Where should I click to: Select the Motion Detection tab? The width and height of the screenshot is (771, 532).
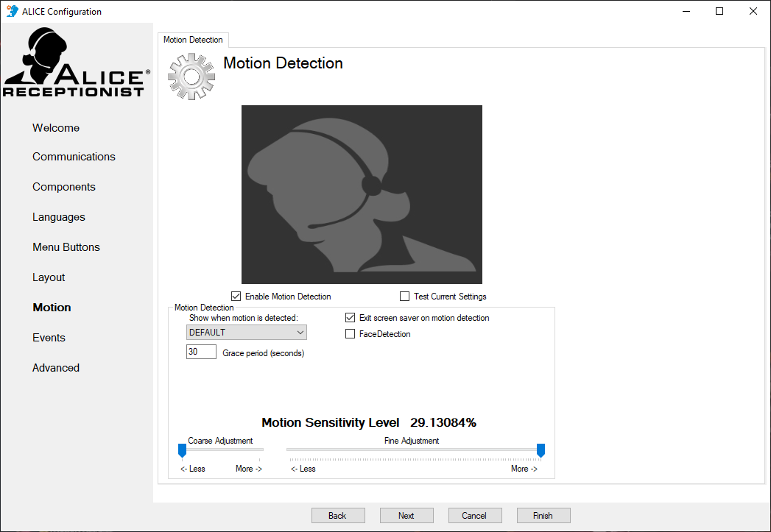coord(193,40)
